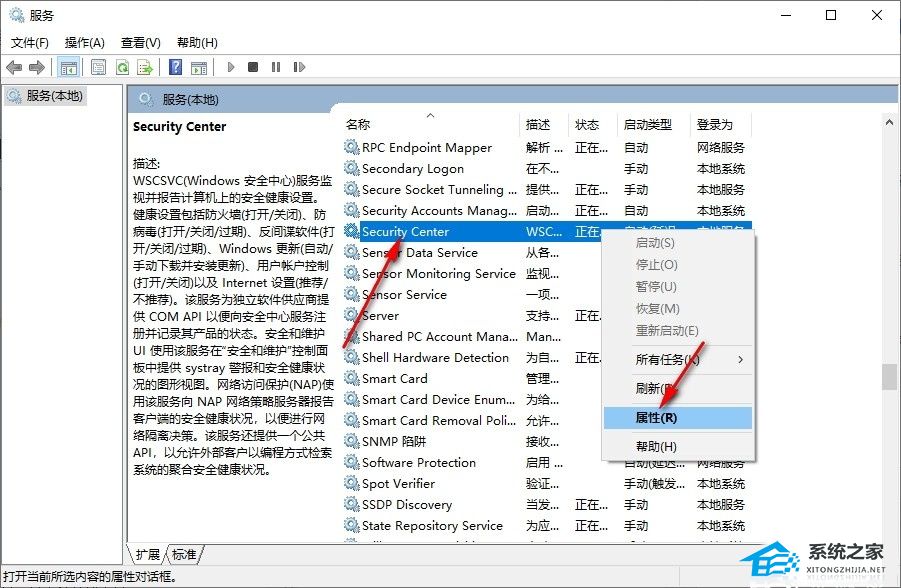
Task: Click the Properties toolbar icon
Action: [98, 67]
